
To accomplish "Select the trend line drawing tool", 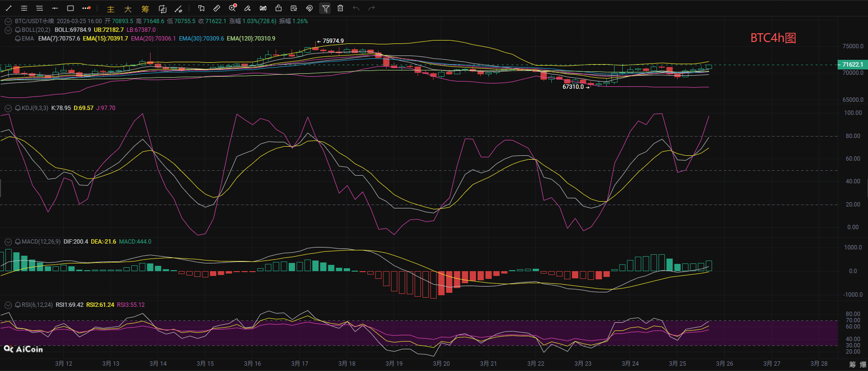I will click(9, 8).
